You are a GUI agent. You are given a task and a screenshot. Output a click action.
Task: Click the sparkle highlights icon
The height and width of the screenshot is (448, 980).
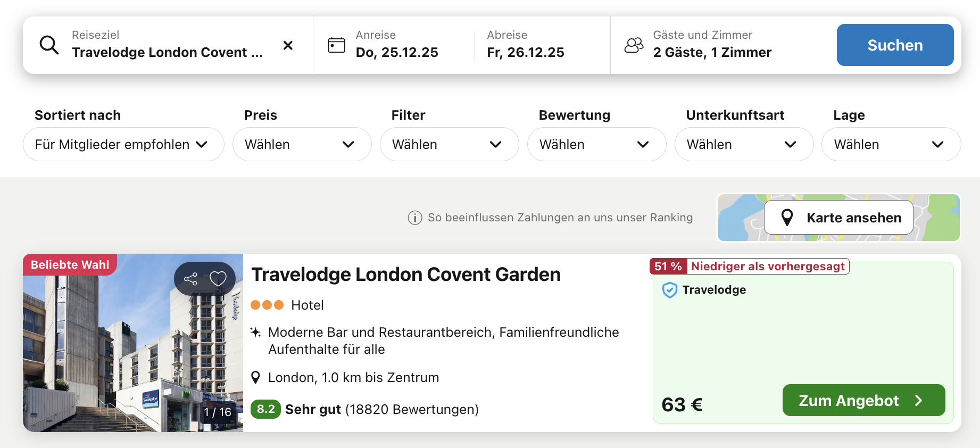256,333
